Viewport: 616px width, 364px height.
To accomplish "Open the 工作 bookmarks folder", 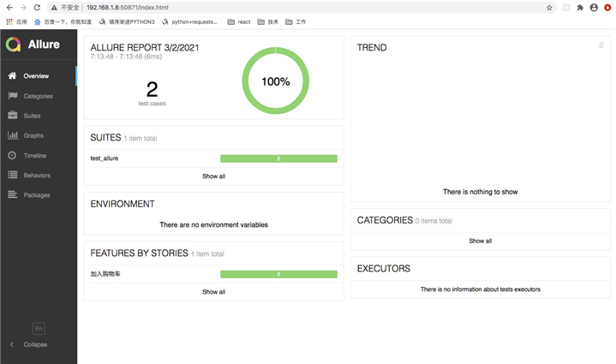I will point(296,22).
